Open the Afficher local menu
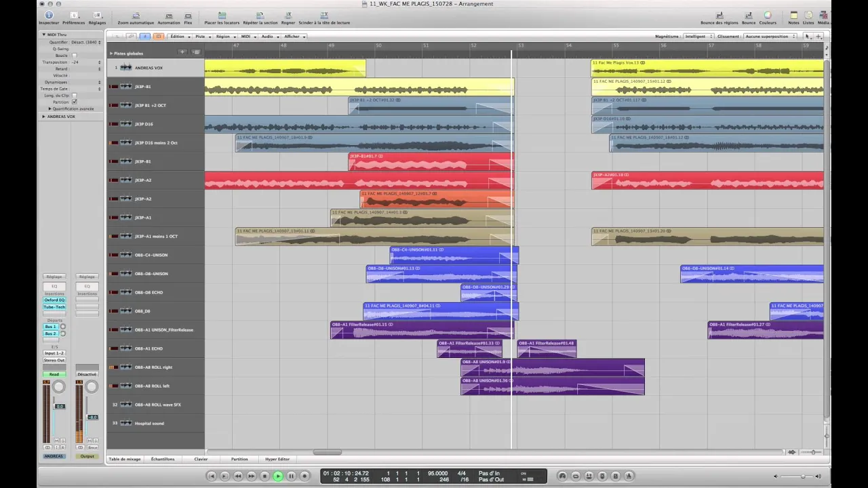The image size is (868, 488). (294, 37)
